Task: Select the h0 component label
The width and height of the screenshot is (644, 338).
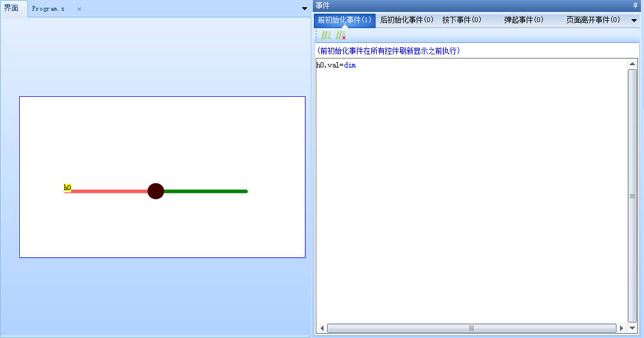Action: click(x=68, y=188)
